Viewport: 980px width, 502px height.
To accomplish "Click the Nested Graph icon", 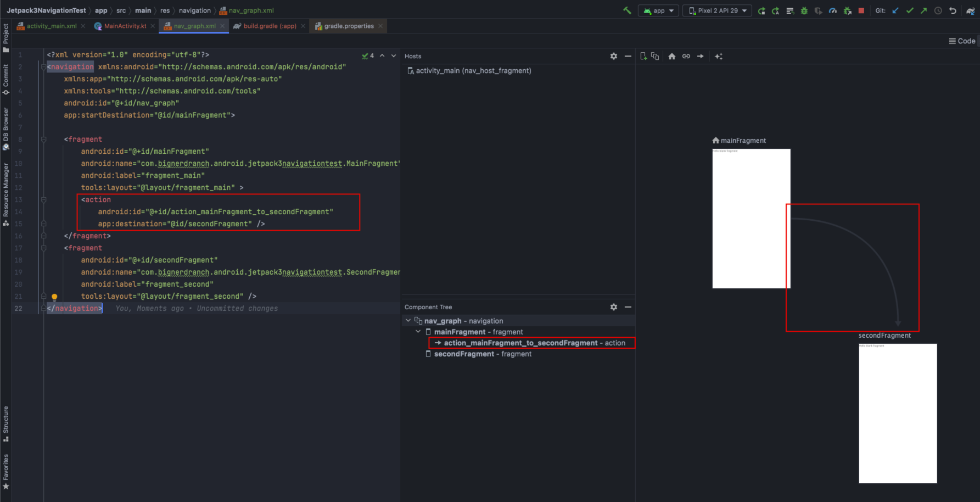I will click(x=655, y=56).
